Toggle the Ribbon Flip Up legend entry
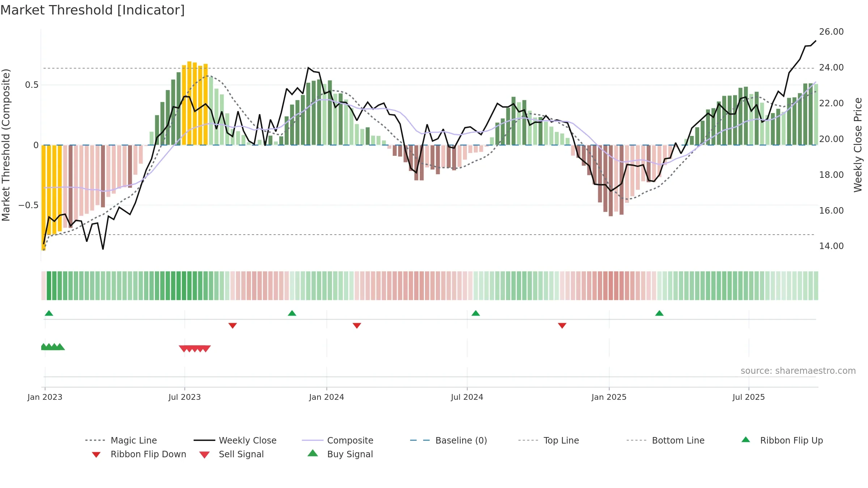This screenshot has height=488, width=868. tap(782, 440)
